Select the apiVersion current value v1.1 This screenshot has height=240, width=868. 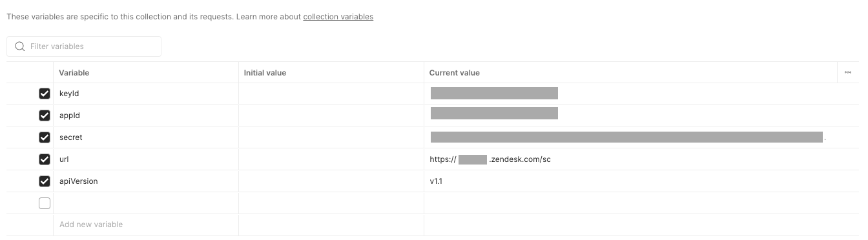point(436,181)
